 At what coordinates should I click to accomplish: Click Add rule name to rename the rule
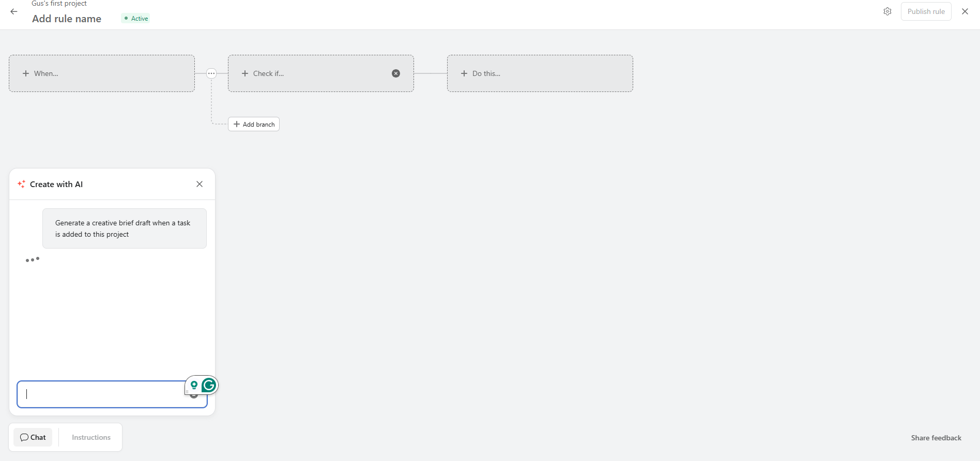(x=67, y=19)
